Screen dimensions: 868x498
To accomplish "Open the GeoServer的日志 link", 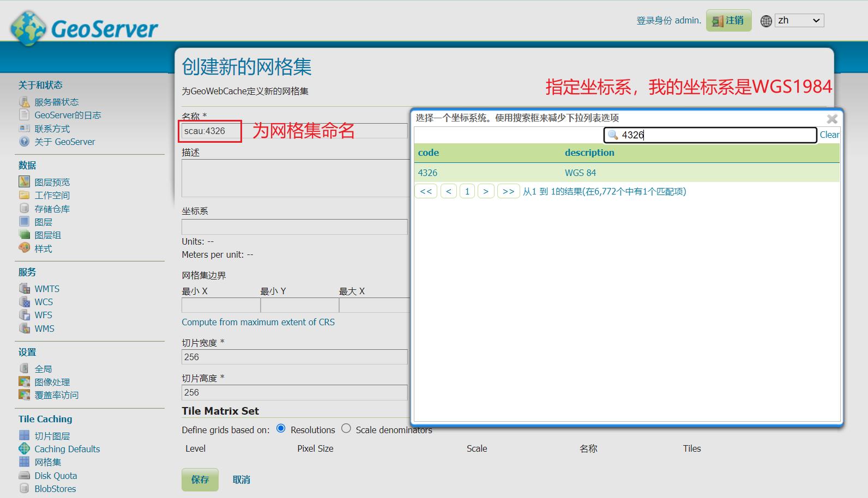I will 68,115.
